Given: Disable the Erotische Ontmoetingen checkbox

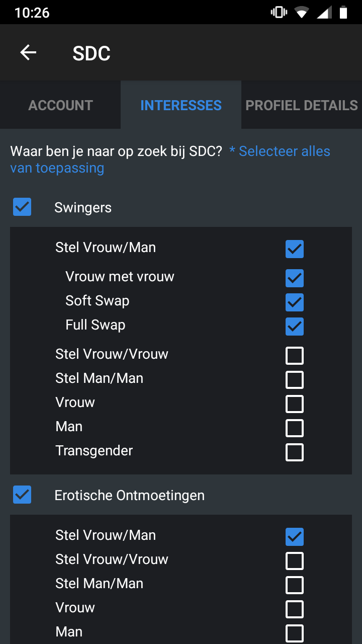Looking at the screenshot, I should click(x=22, y=495).
